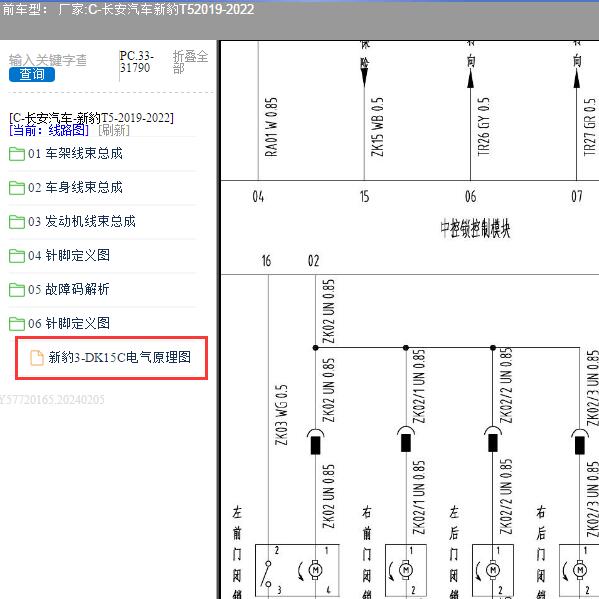Click pin number 15 in diagram
599x599 pixels.
pyautogui.click(x=364, y=197)
